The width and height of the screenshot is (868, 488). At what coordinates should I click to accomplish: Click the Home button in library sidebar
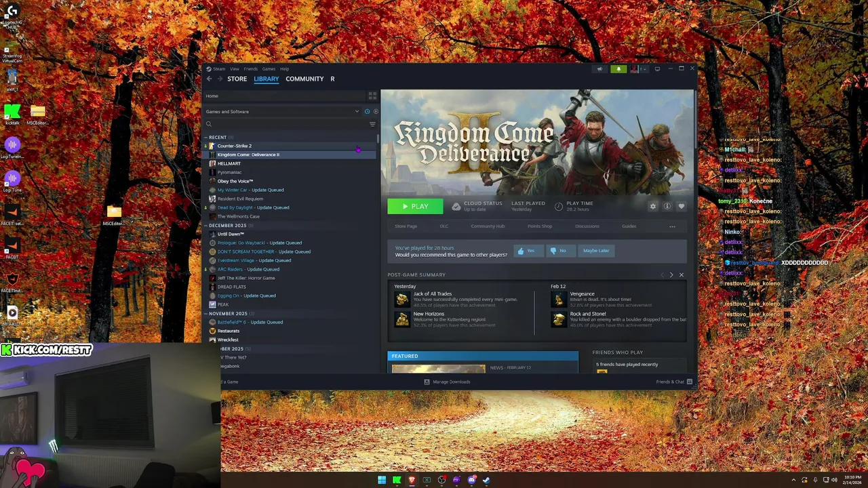click(284, 96)
